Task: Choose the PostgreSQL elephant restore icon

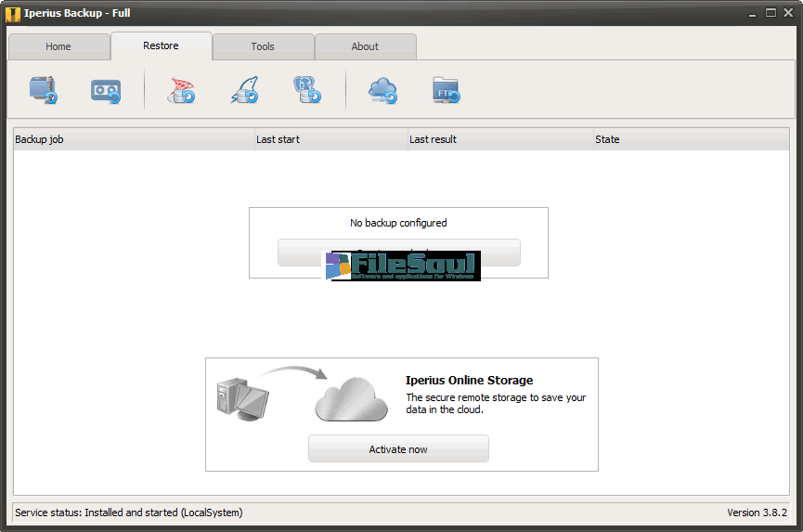Action: tap(307, 90)
